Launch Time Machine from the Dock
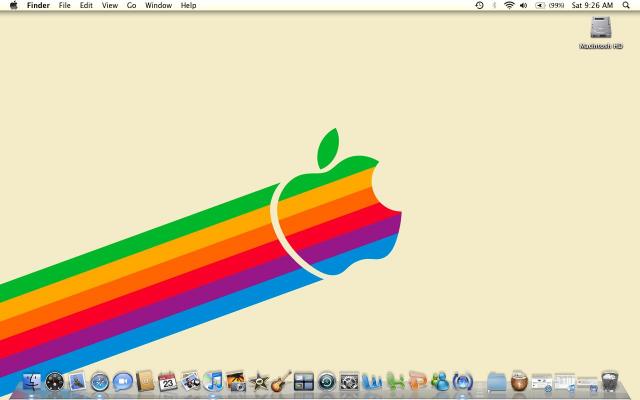 pos(327,382)
